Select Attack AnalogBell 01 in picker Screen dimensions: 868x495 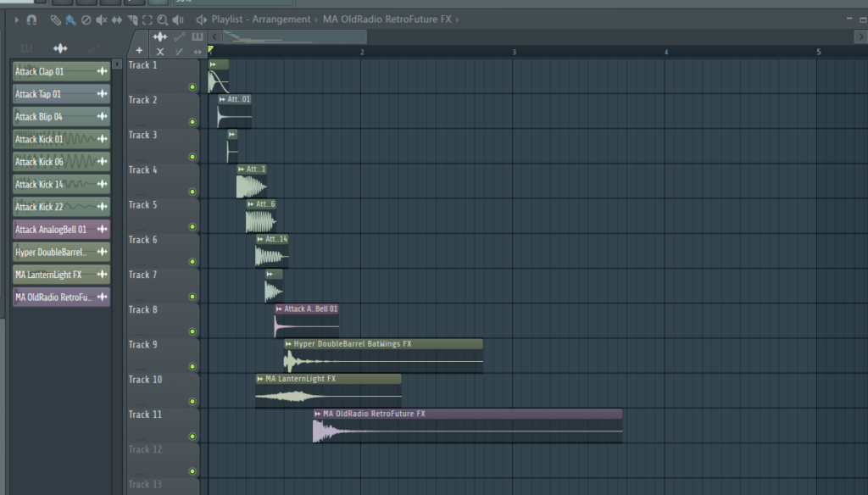click(61, 229)
